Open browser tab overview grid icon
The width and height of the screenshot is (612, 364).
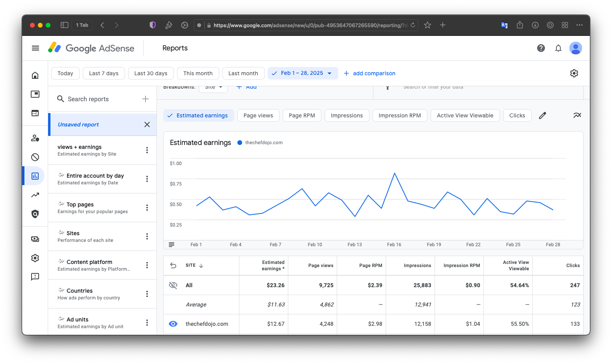565,25
